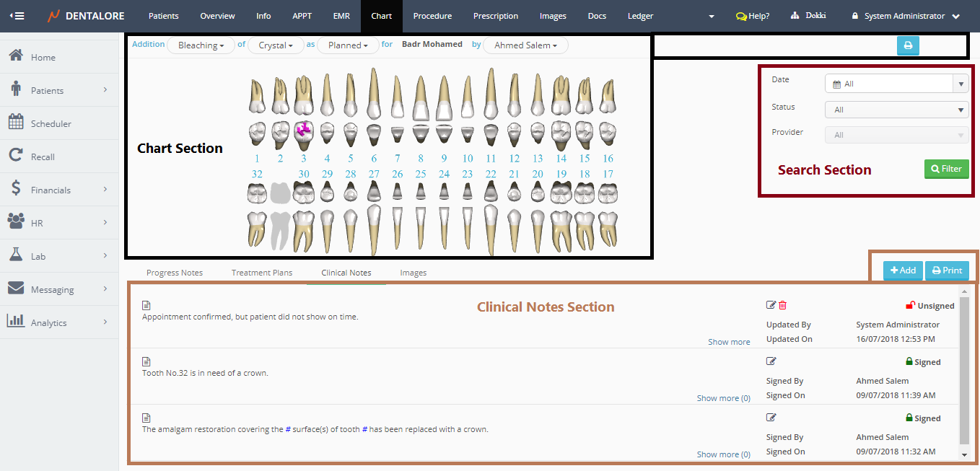
Task: Open the Status filter dropdown
Action: click(x=896, y=110)
